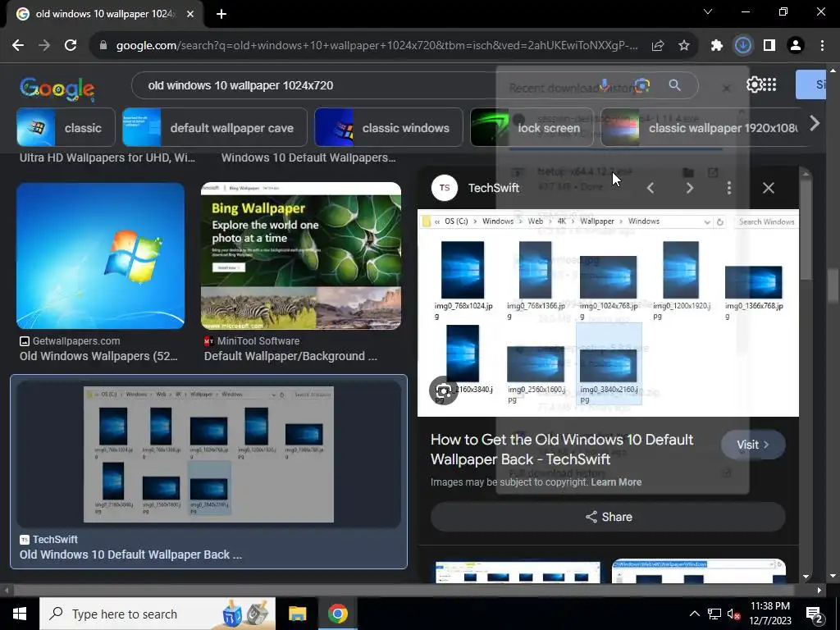Screen dimensions: 840x630
Task: Open 'Old Windows 10 Default Wallpaper Back ...' link
Action: click(x=130, y=555)
